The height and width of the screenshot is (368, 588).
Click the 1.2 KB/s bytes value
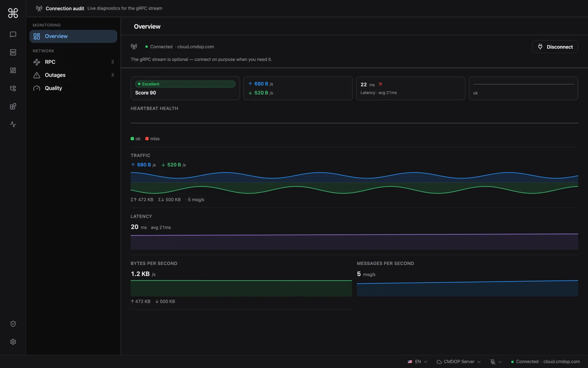pyautogui.click(x=143, y=274)
